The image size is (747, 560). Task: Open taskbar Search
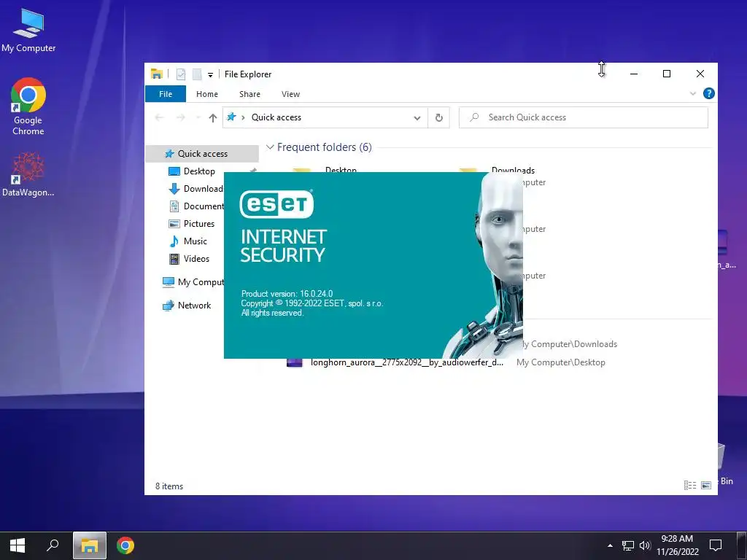click(x=53, y=545)
